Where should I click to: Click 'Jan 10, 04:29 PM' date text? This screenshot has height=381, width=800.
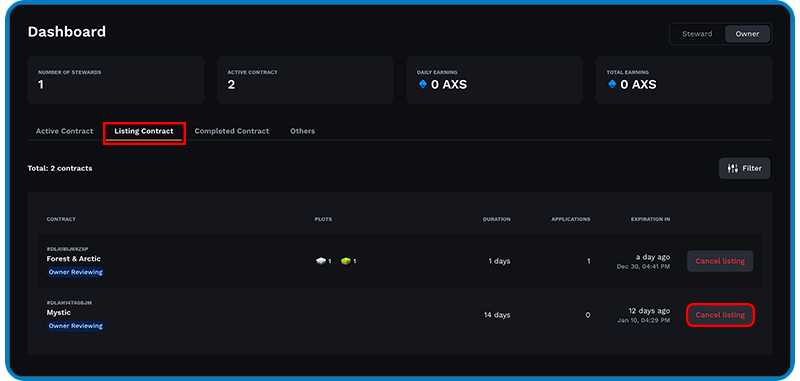[x=644, y=320]
